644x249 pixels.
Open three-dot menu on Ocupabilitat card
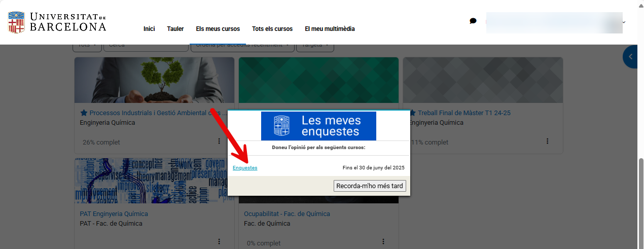coord(383,241)
